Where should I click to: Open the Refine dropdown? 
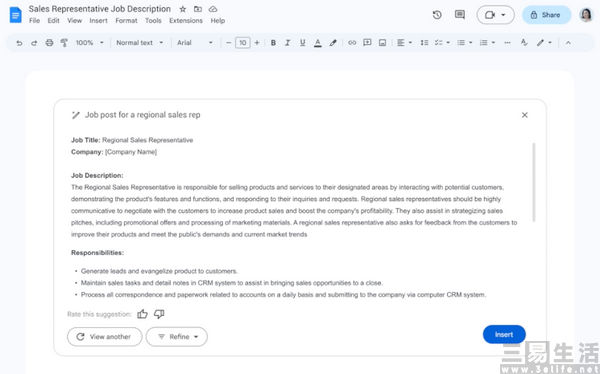point(177,336)
